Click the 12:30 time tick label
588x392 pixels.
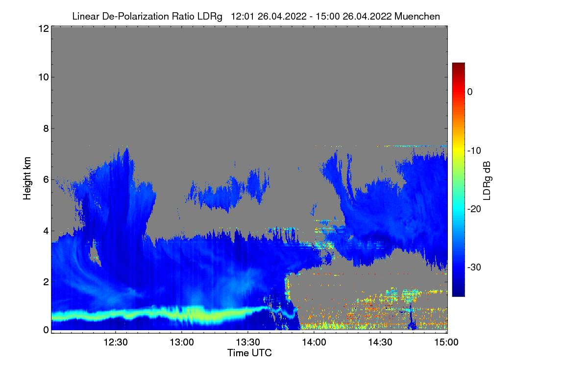[116, 342]
